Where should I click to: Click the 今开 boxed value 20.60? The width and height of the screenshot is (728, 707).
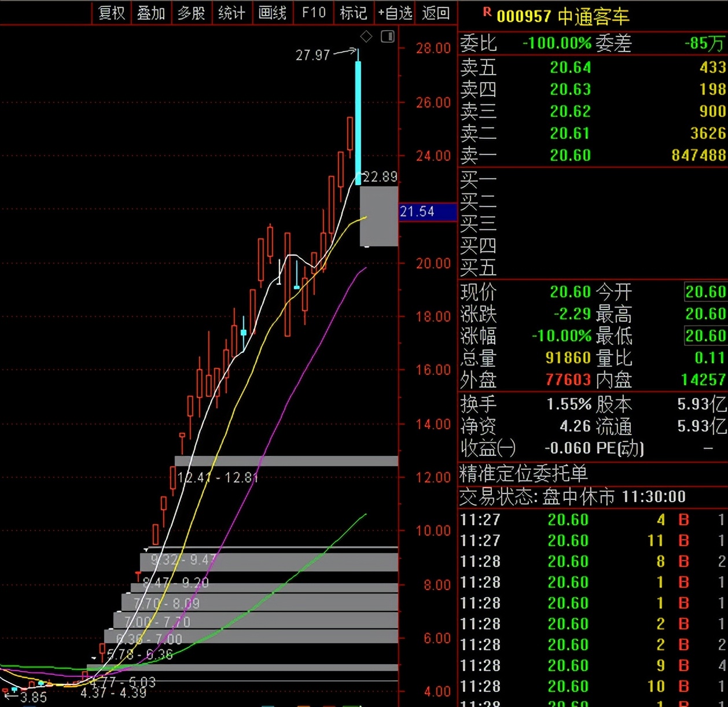click(x=705, y=292)
